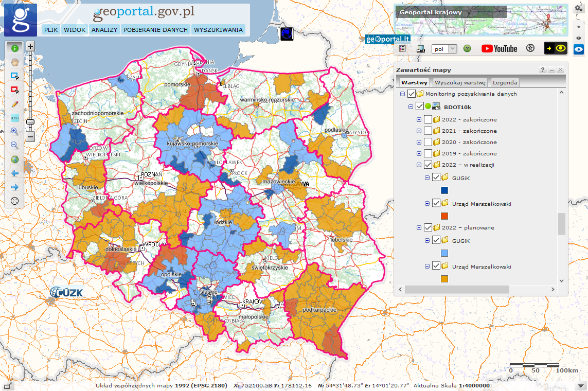The image size is (588, 391).
Task: Show full map extent with globe icon
Action: click(x=14, y=159)
